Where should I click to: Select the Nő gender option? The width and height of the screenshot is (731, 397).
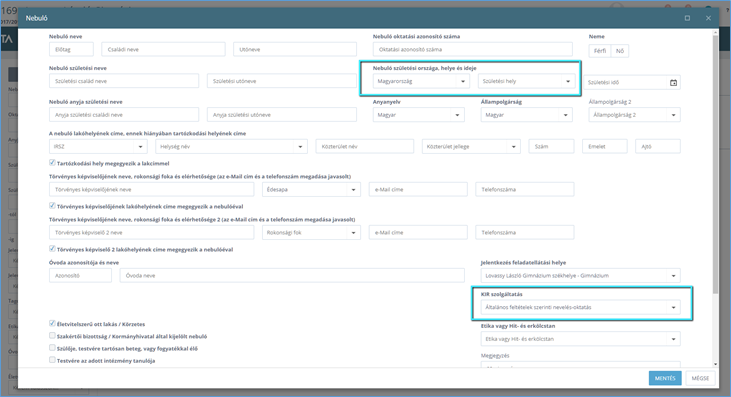620,51
